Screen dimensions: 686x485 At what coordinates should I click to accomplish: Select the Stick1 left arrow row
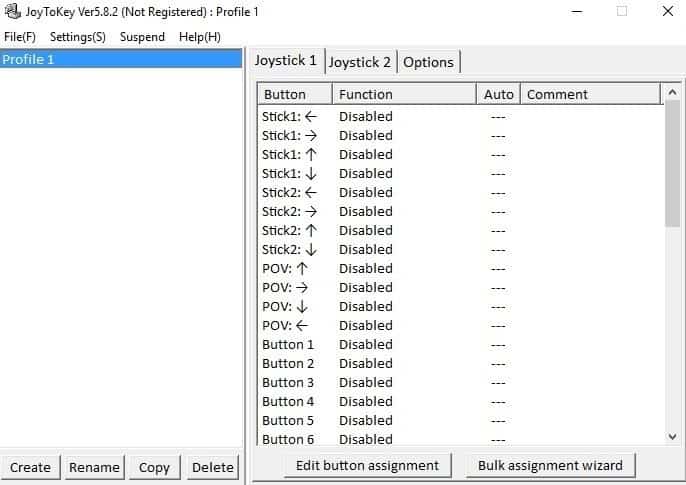(461, 117)
